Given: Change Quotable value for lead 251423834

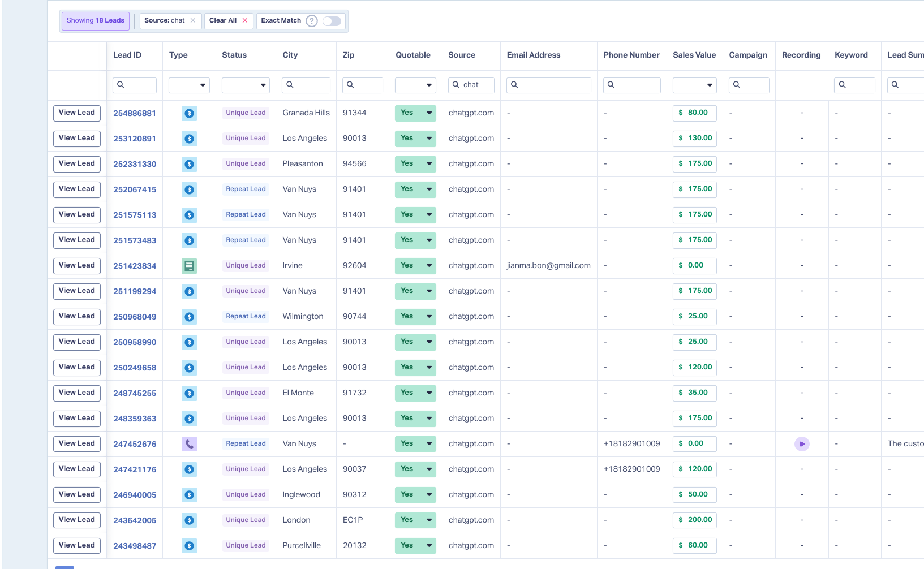Looking at the screenshot, I should pos(415,266).
